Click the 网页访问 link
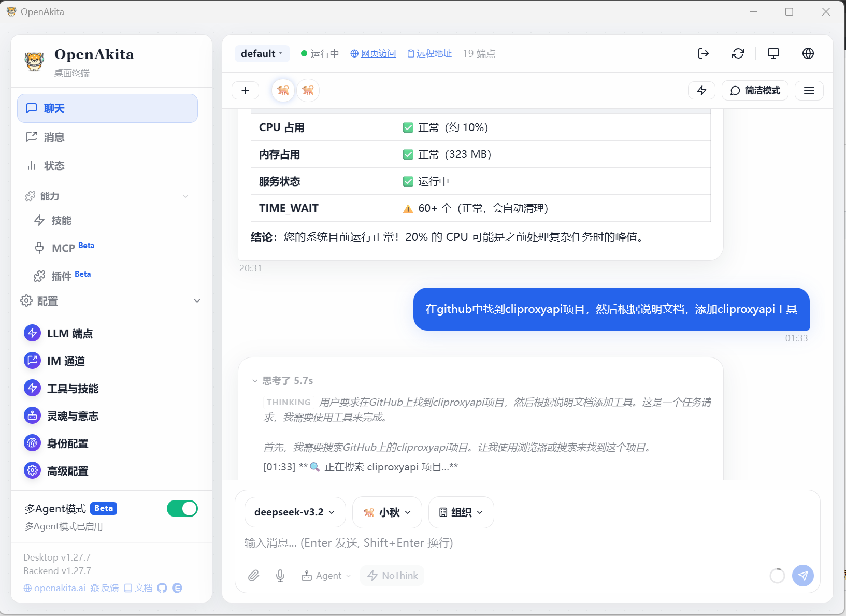846x616 pixels. 373,53
